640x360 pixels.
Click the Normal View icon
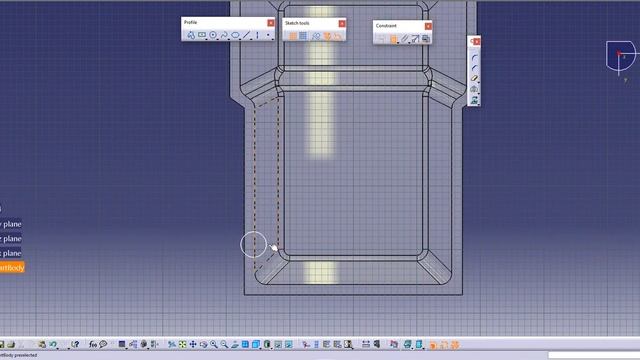[235, 344]
